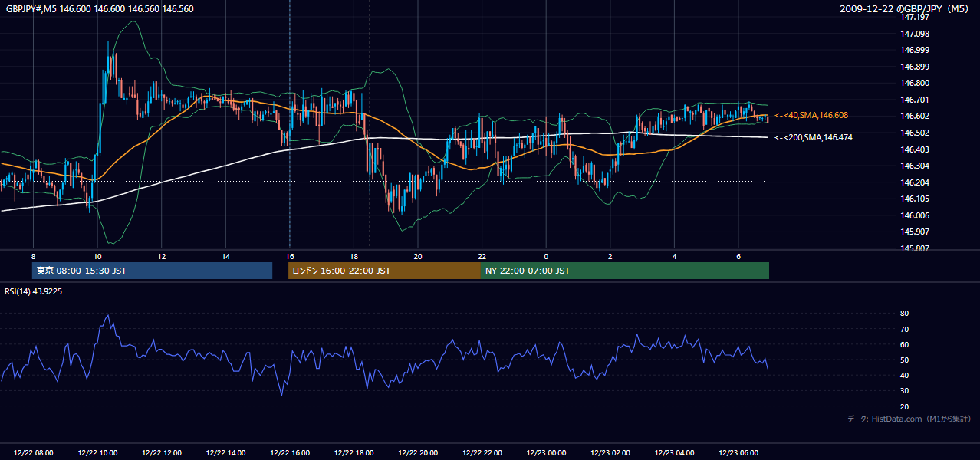Click the 12/23 02:00 date label
The width and height of the screenshot is (980, 460).
[x=610, y=453]
